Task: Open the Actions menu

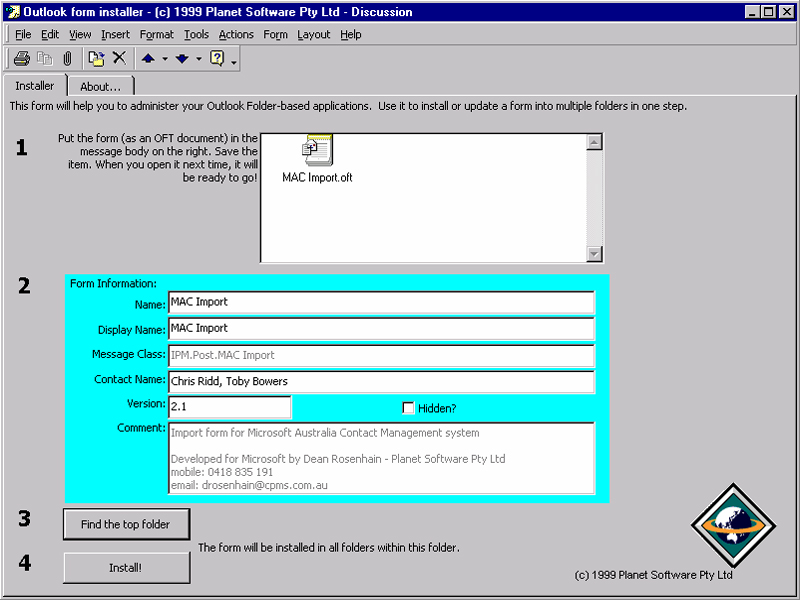Action: (x=236, y=34)
